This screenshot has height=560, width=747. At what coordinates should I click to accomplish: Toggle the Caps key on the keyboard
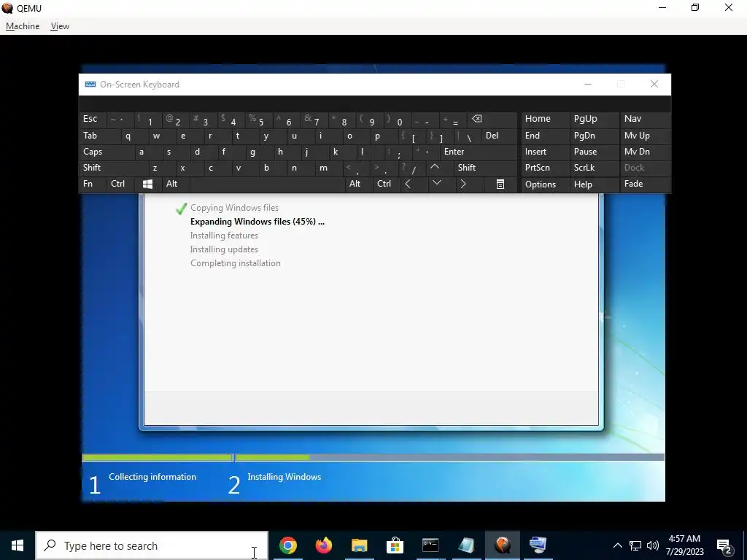click(106, 152)
